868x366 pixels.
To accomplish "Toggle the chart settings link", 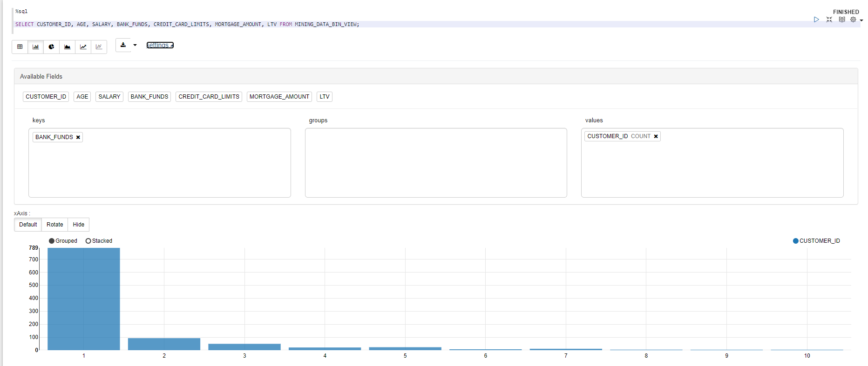I will pos(160,45).
